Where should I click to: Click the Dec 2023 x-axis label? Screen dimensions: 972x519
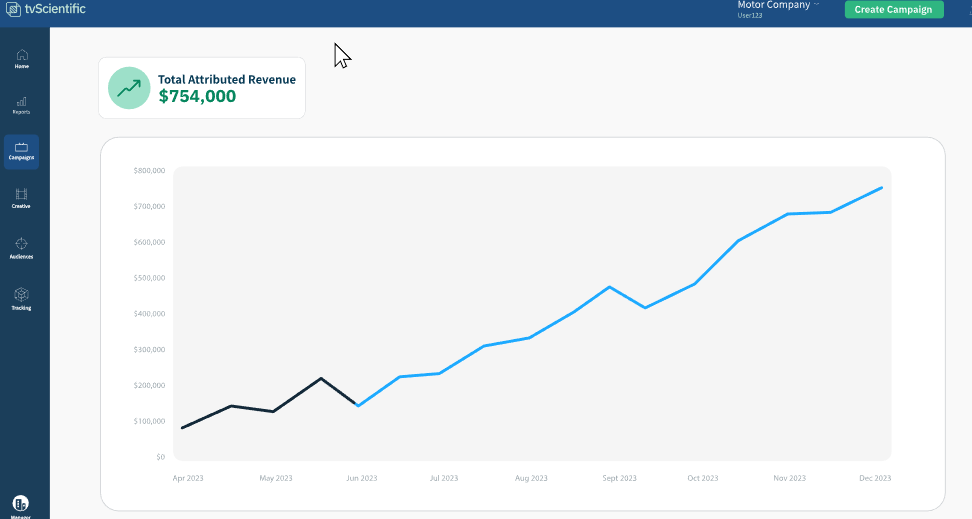click(x=876, y=479)
